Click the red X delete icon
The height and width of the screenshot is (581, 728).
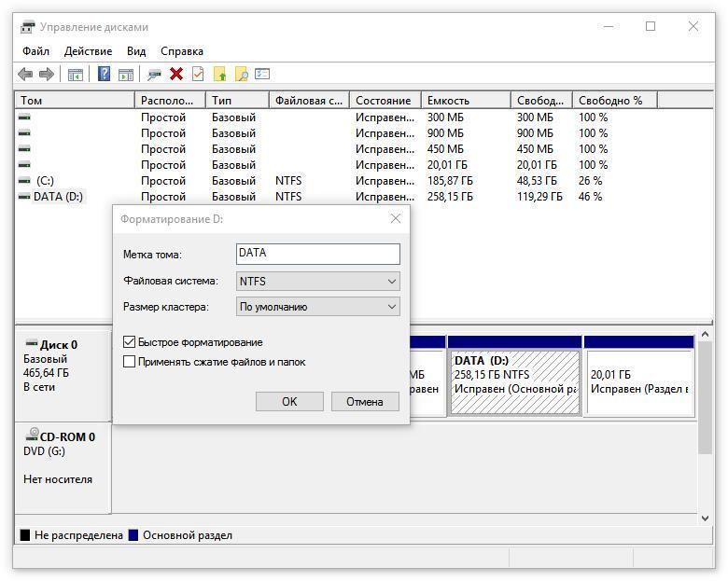[176, 74]
